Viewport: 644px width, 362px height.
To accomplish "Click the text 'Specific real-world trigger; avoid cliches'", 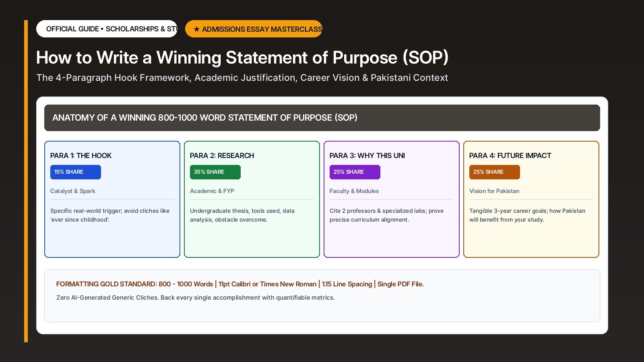I will point(110,215).
